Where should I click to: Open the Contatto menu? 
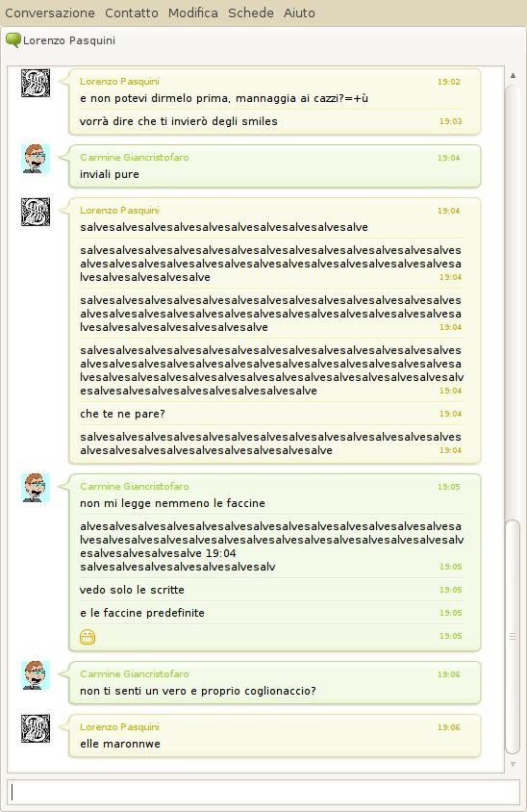132,13
